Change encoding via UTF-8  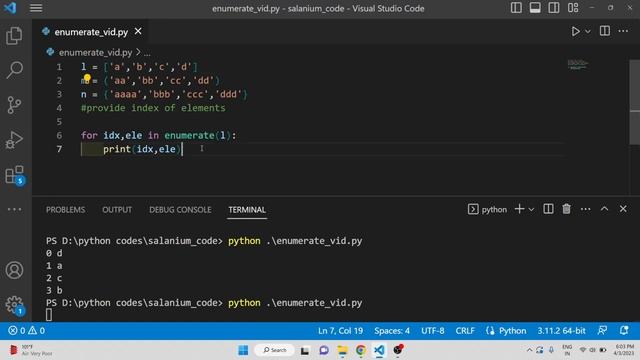(x=433, y=331)
